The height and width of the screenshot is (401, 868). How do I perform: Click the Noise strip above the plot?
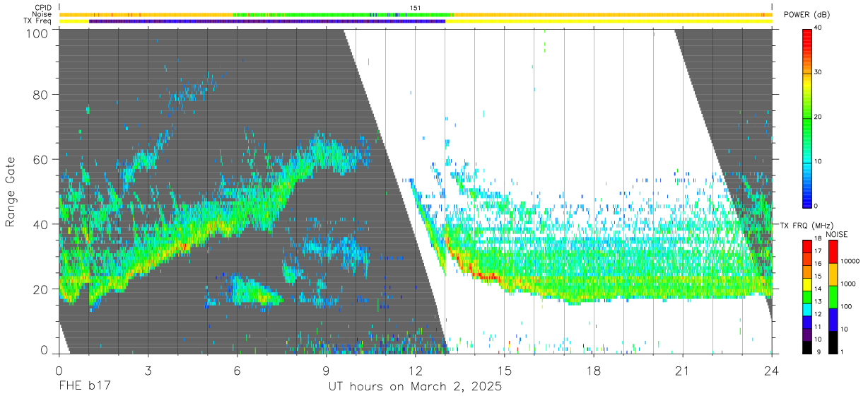416,14
